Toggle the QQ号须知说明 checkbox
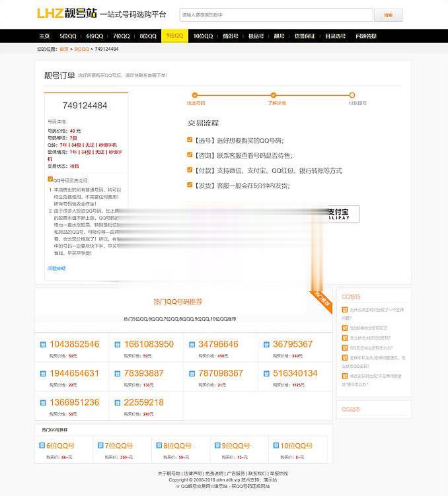This screenshot has height=496, width=448. 50,179
